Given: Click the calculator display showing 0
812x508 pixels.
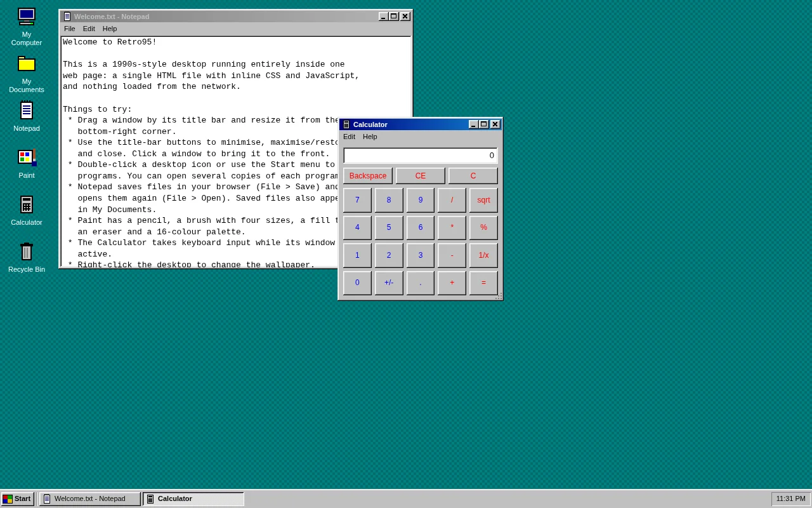Looking at the screenshot, I should pos(421,156).
